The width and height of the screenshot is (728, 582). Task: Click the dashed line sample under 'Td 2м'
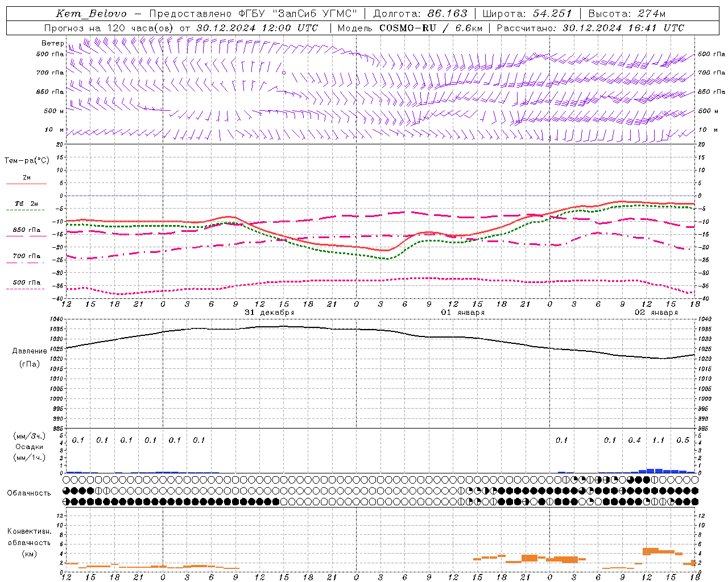click(26, 210)
